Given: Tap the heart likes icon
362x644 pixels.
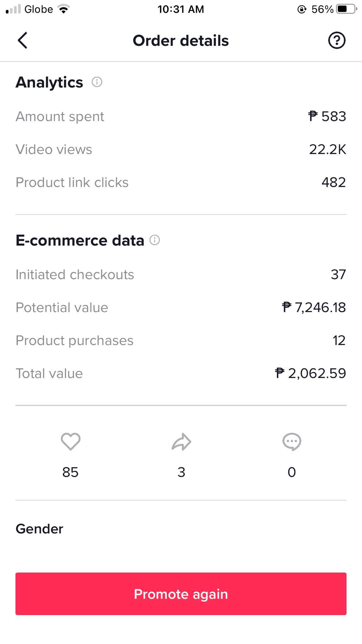Looking at the screenshot, I should (70, 441).
